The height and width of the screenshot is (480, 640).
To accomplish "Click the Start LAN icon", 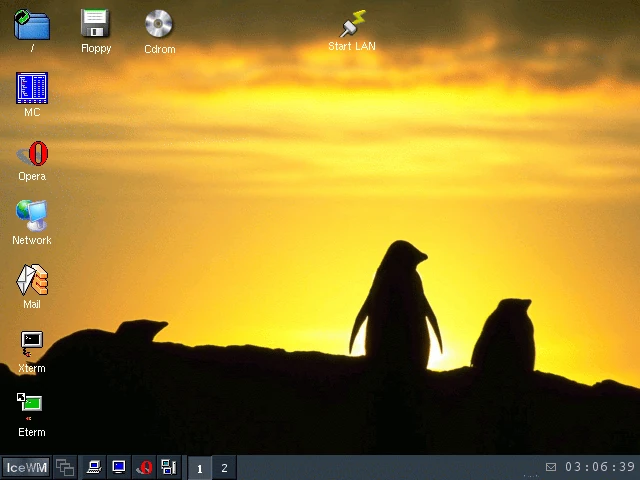I will (x=352, y=26).
